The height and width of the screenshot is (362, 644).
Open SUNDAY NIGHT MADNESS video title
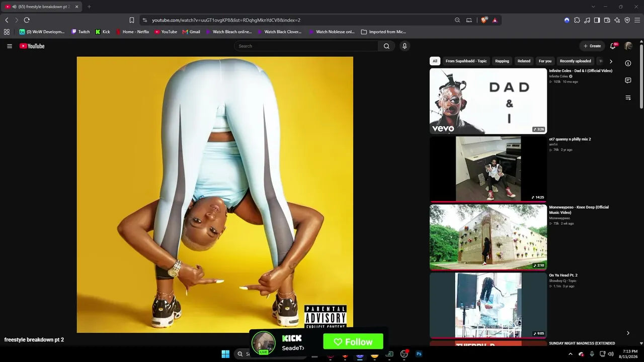[582, 343]
